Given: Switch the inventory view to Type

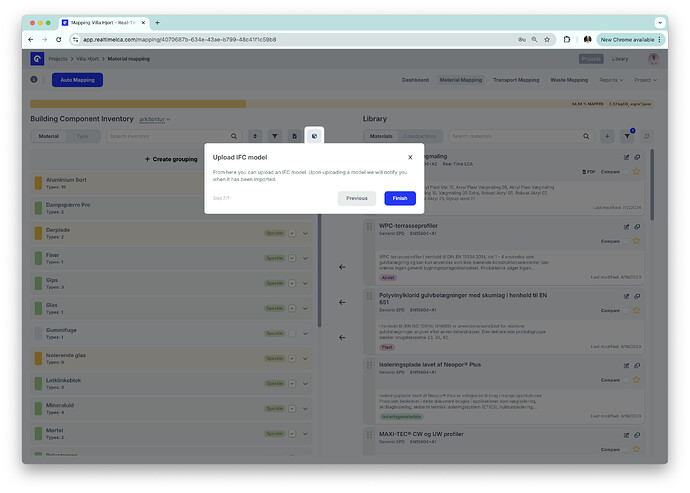Looking at the screenshot, I should (82, 136).
